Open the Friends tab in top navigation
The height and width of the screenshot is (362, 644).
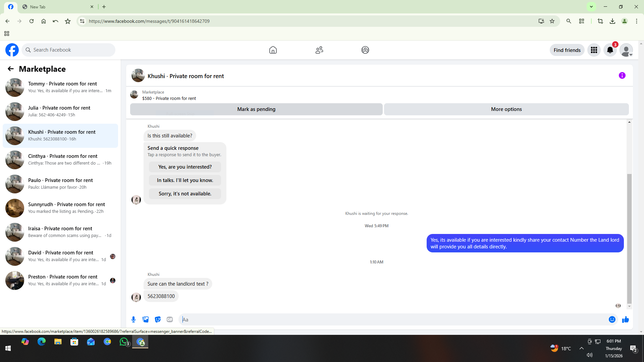pos(319,50)
